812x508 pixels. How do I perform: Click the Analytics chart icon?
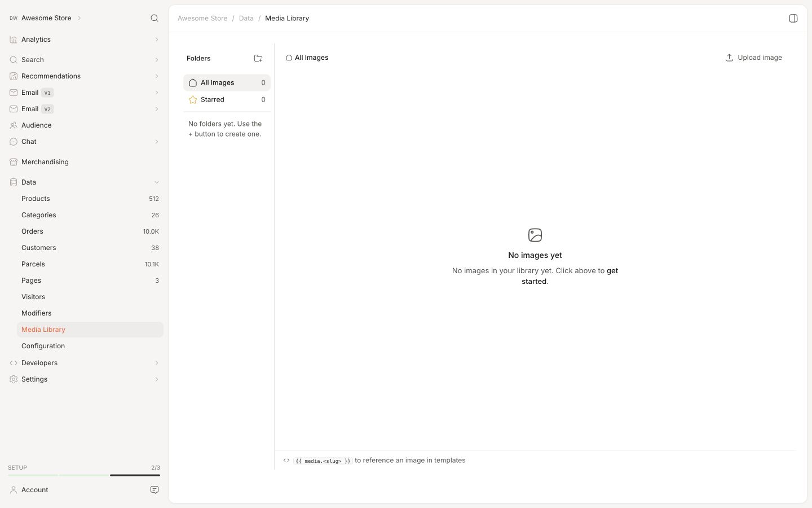[x=14, y=40]
